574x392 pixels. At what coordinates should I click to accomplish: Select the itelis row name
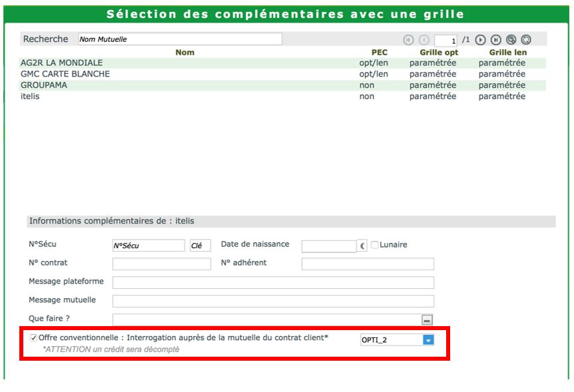click(x=30, y=97)
